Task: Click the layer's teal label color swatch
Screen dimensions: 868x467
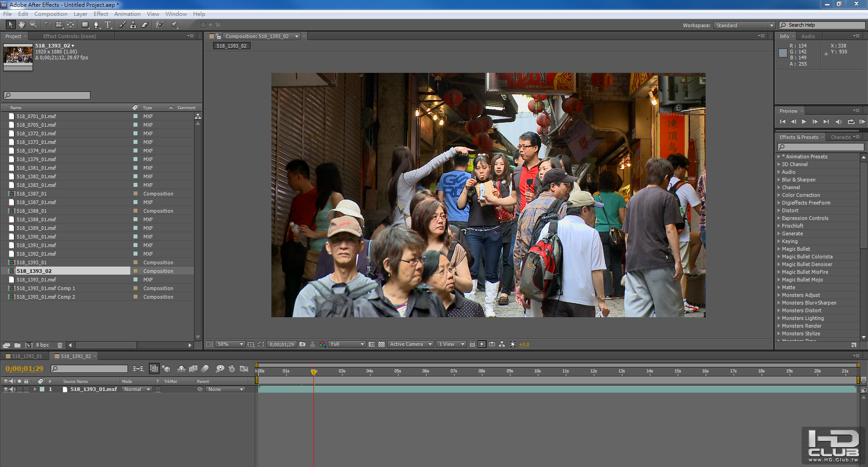Action: 42,389
